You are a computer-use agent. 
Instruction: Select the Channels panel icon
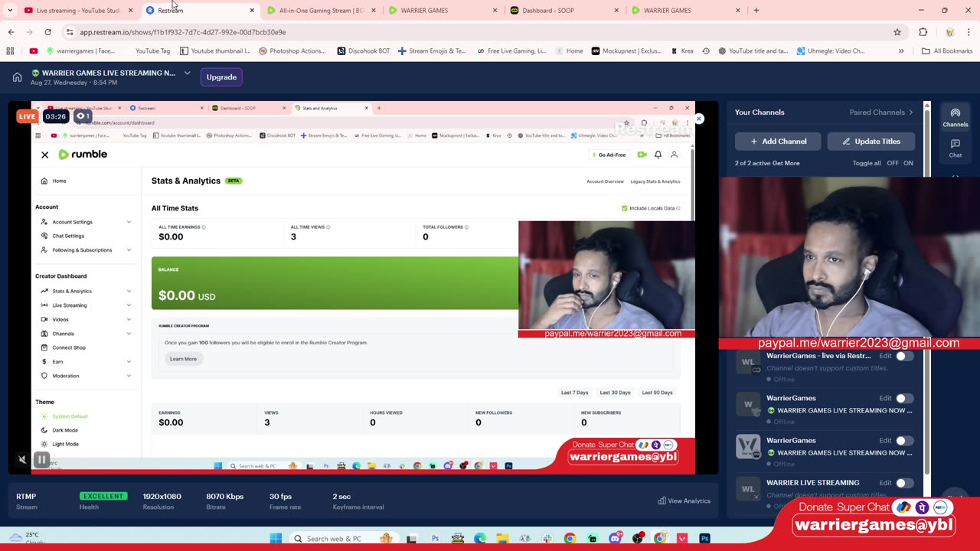pyautogui.click(x=955, y=117)
